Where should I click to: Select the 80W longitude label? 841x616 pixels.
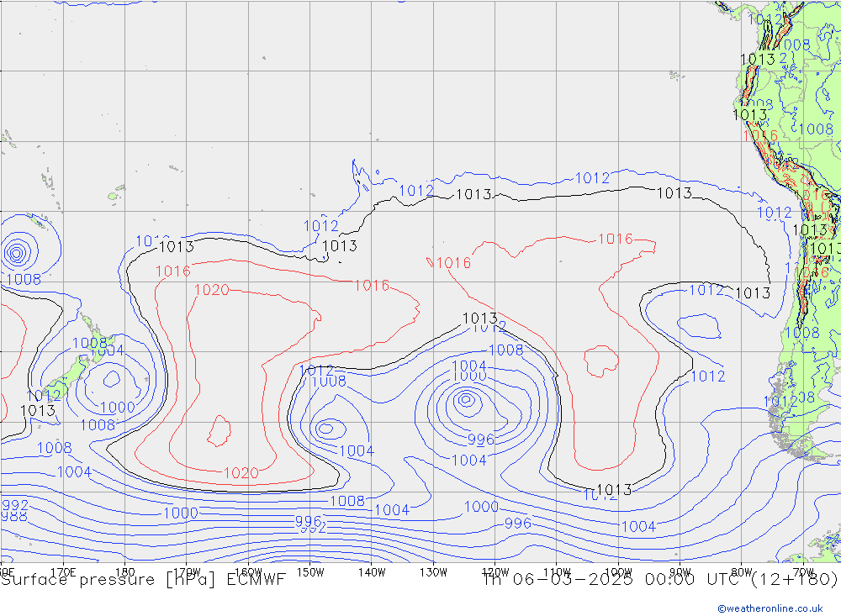(742, 572)
